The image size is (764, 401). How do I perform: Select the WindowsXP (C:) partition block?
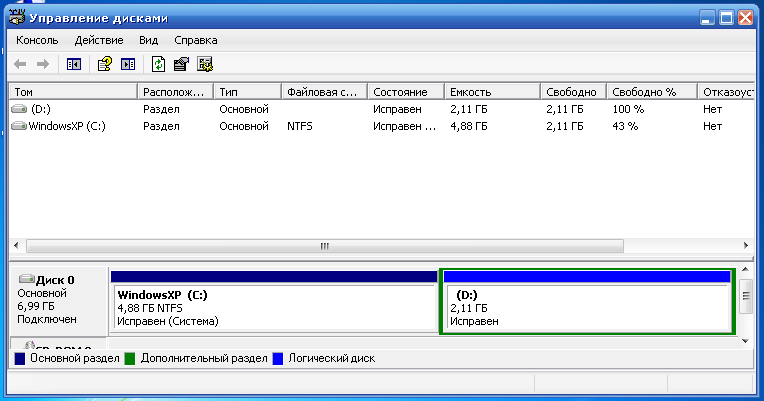pos(274,302)
